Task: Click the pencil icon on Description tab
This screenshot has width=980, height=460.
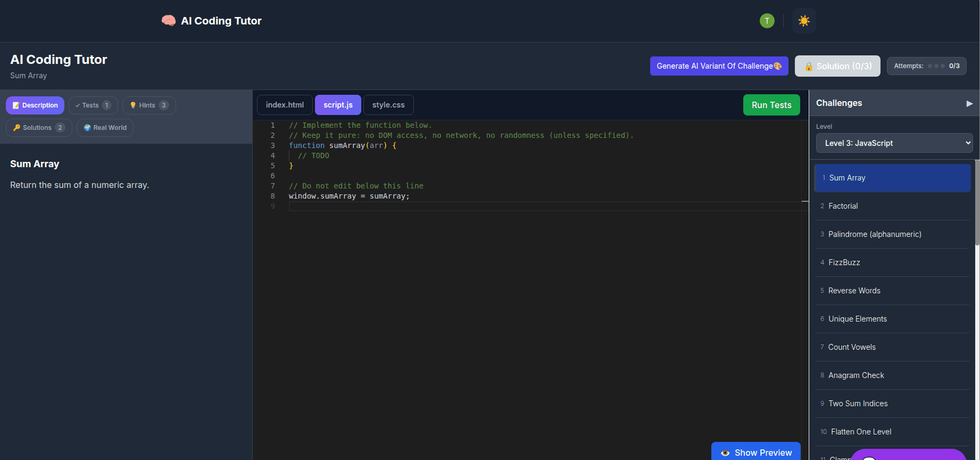Action: click(x=16, y=105)
